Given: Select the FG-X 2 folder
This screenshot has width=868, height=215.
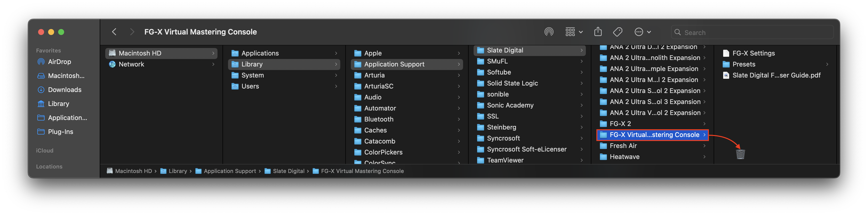Looking at the screenshot, I should pos(652,124).
